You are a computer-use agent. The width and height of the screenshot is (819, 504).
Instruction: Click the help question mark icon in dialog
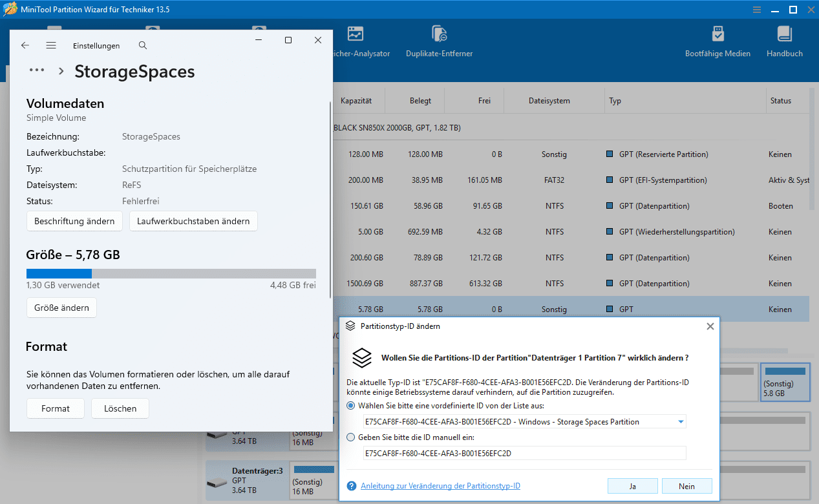[x=352, y=486]
